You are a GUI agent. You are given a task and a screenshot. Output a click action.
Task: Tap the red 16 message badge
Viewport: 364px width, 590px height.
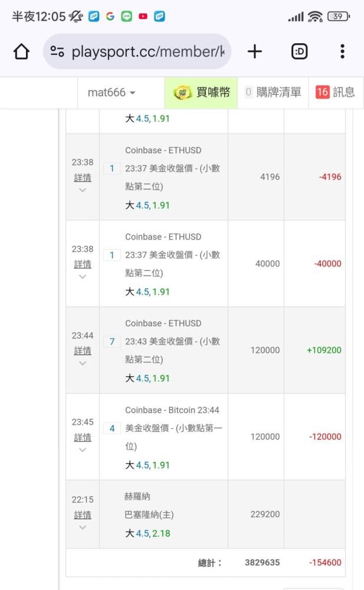(x=322, y=92)
